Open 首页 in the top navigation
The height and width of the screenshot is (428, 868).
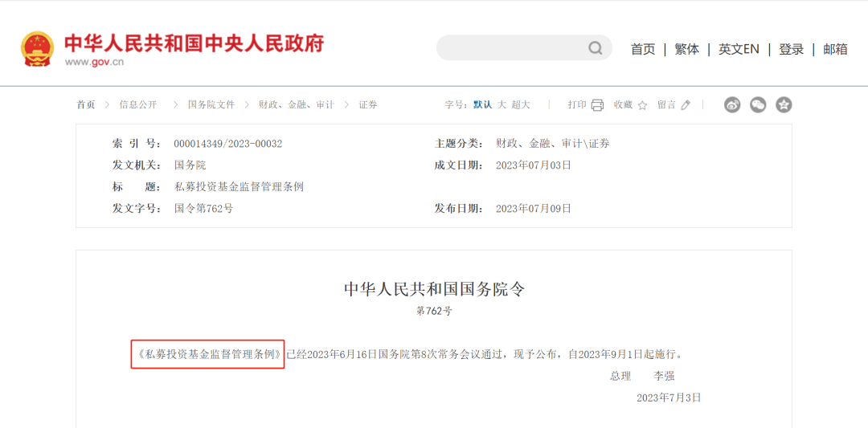(643, 49)
